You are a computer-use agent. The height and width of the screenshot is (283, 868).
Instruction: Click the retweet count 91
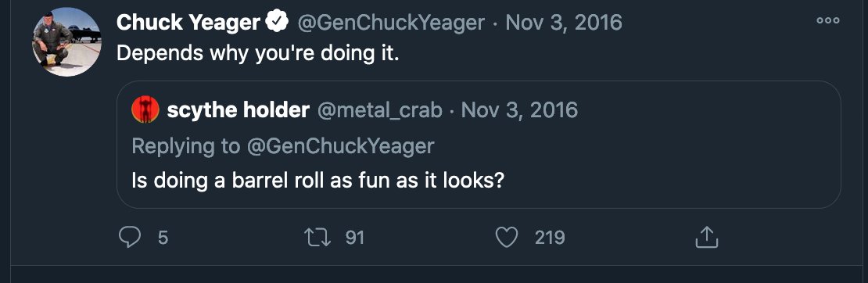[354, 238]
